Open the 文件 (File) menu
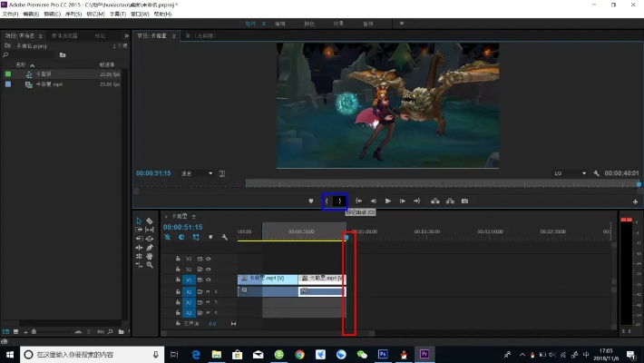Screen dimensions: 644x363 pos(12,14)
